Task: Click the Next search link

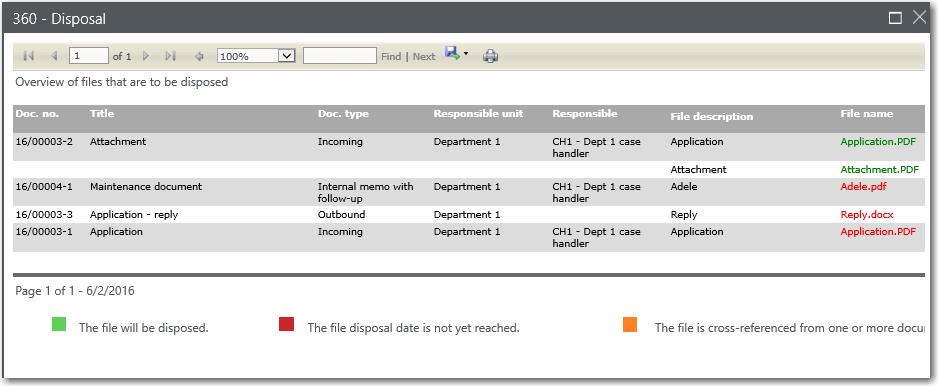Action: (x=424, y=56)
